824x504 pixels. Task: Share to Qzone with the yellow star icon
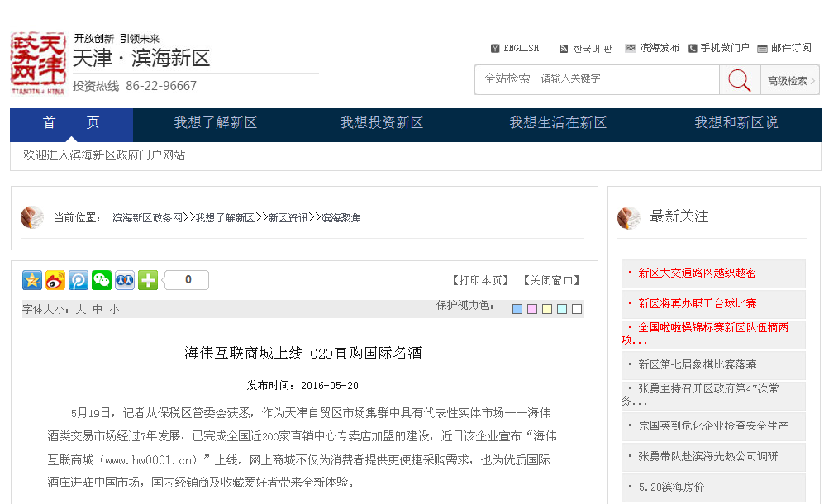coord(32,280)
